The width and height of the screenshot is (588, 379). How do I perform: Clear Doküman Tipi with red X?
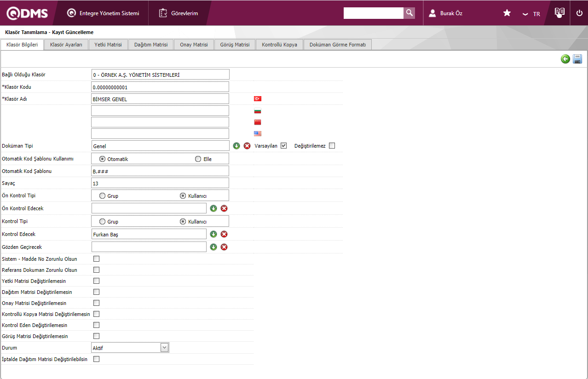tap(247, 146)
